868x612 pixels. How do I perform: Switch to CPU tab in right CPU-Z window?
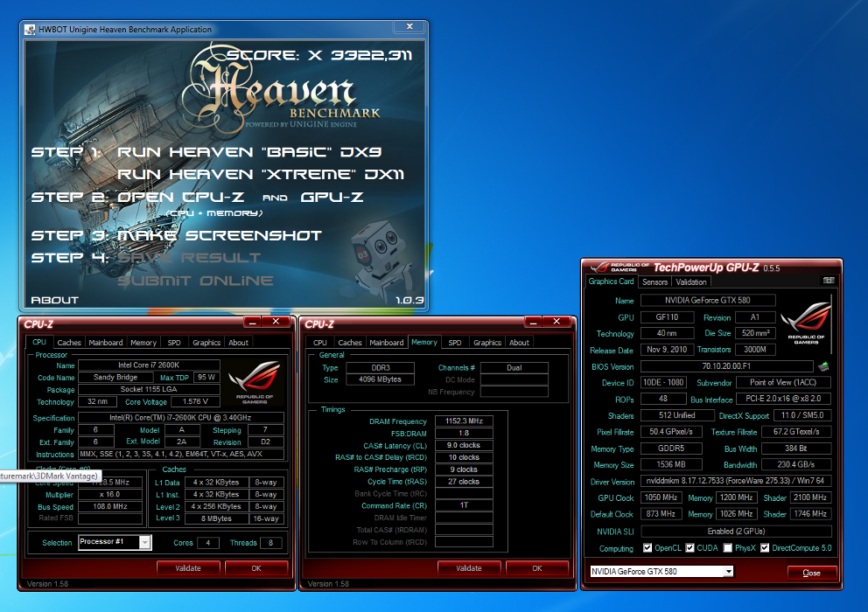(x=320, y=343)
